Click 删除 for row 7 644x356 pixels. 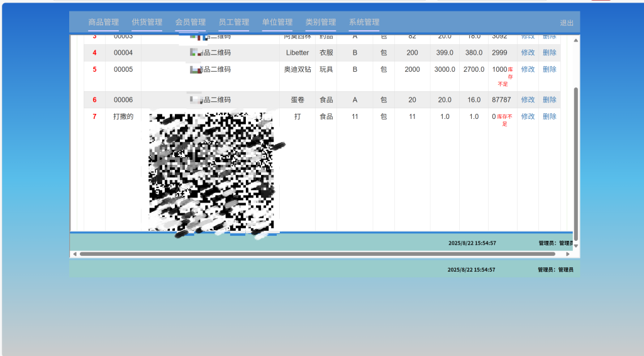pyautogui.click(x=550, y=116)
